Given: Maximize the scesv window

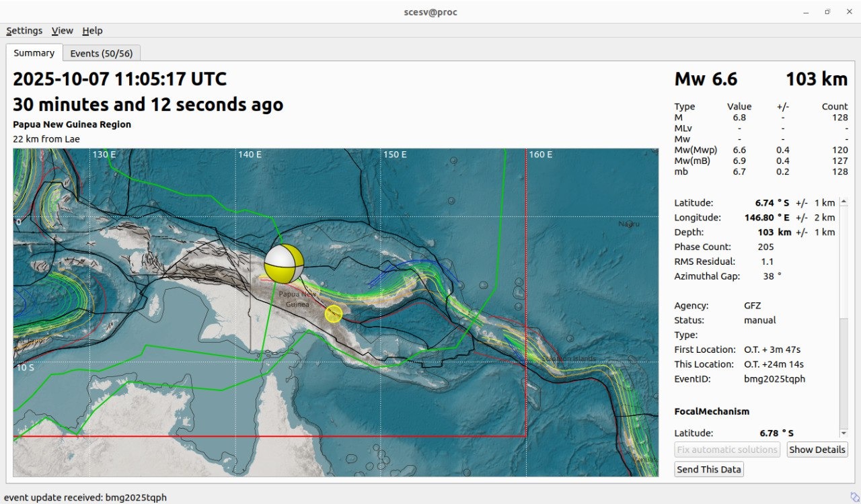Looking at the screenshot, I should (827, 12).
